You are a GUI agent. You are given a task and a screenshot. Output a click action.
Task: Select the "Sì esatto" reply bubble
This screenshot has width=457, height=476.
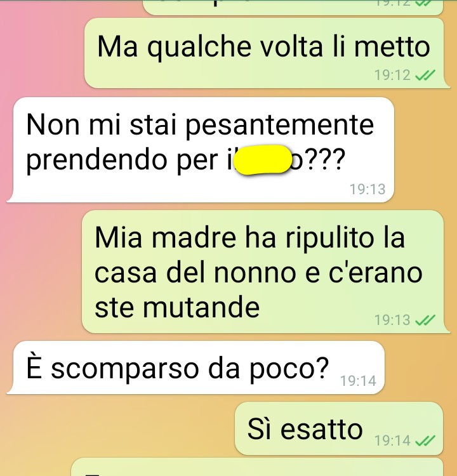tap(339, 428)
